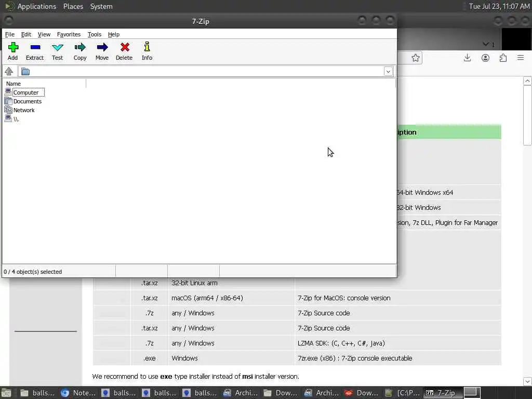The image size is (532, 399).
Task: Open the Places menu
Action: tap(73, 6)
